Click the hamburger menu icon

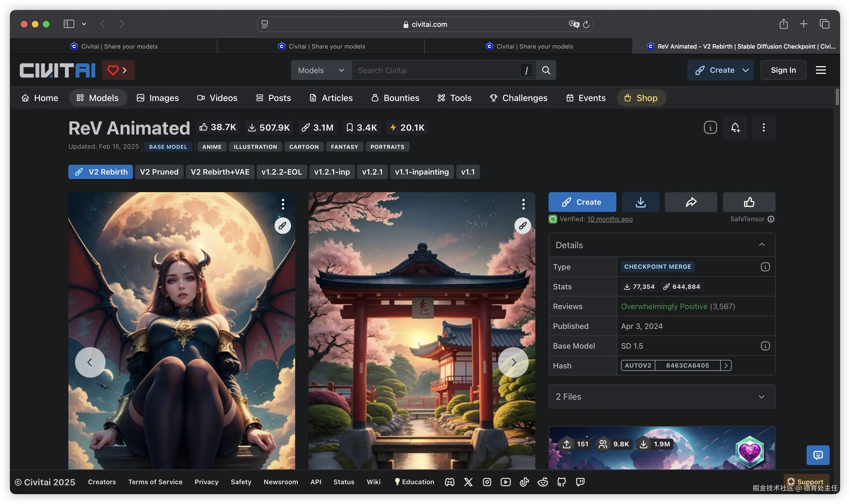coord(820,70)
